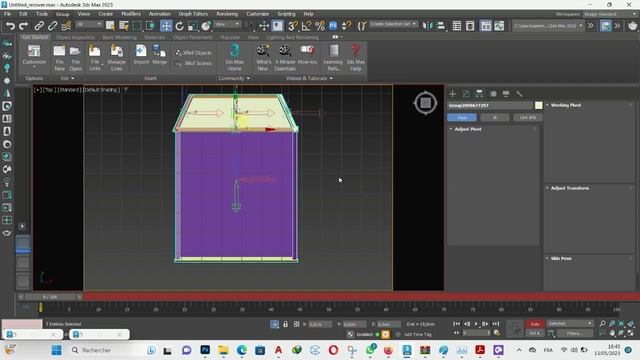Viewport: 640px width, 360px height.
Task: Open the Render teapot icon
Action: 633,26
